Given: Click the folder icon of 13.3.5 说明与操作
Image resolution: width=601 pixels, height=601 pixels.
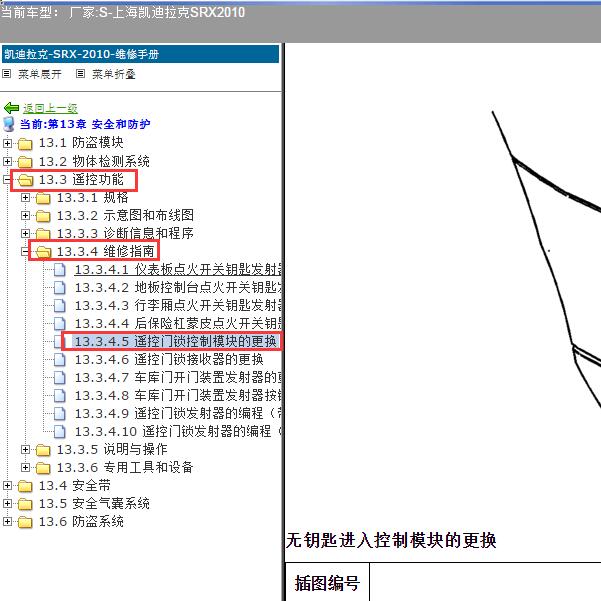Looking at the screenshot, I should (x=43, y=450).
